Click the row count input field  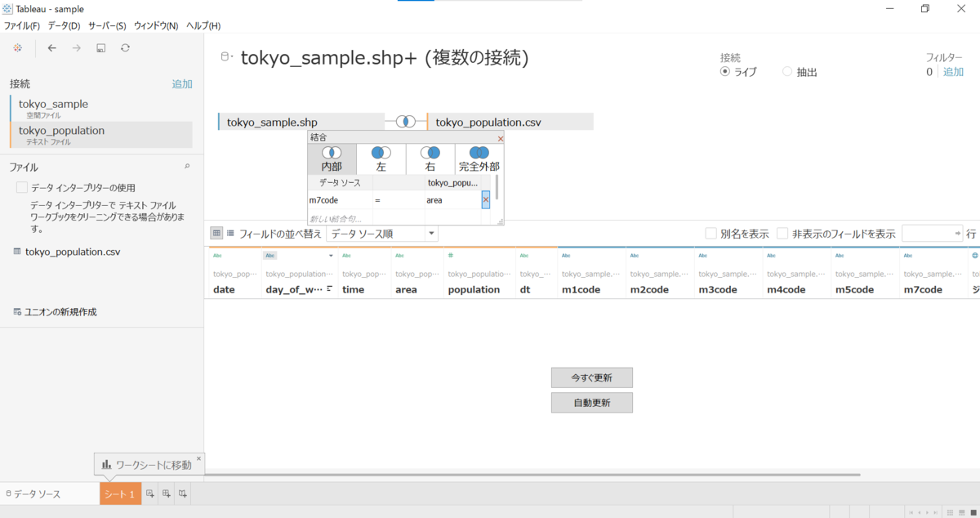tap(932, 233)
